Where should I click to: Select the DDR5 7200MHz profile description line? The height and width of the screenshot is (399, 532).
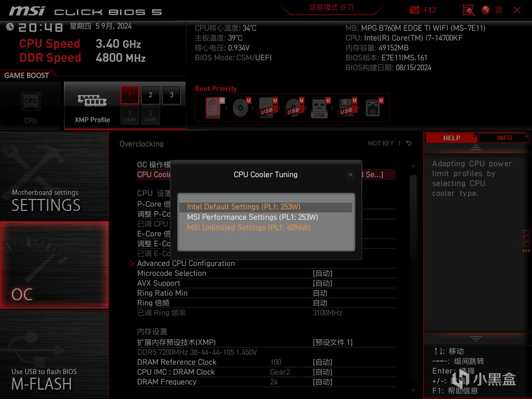197,352
